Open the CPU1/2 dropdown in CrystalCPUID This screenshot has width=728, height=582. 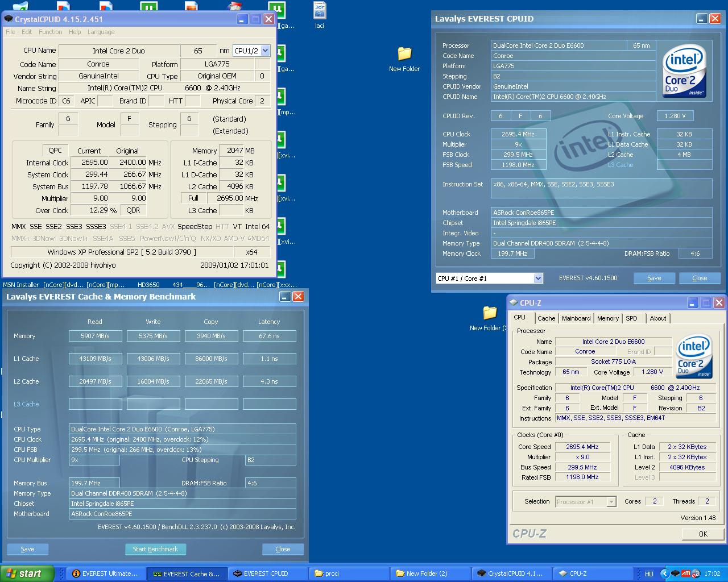265,51
